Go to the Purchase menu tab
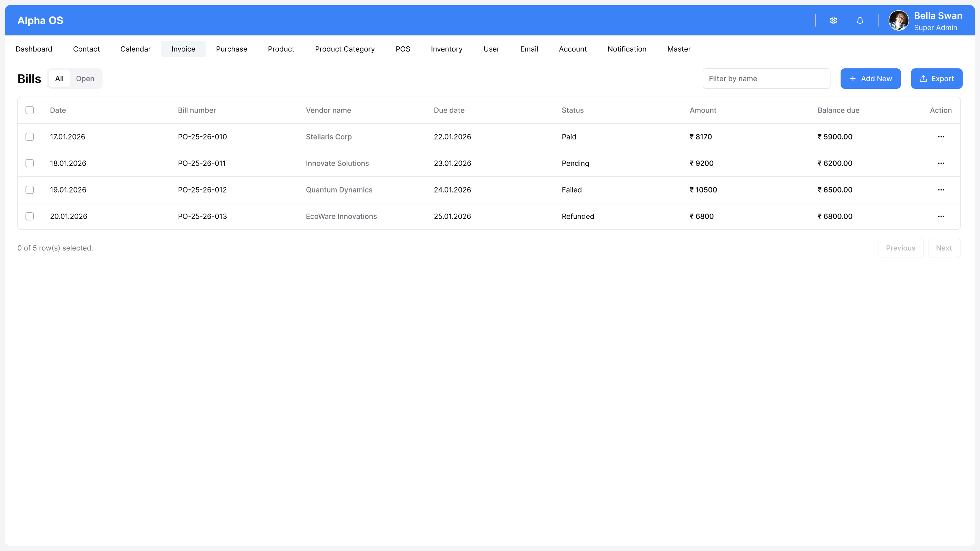Screen dimensions: 980x551 coord(231,49)
